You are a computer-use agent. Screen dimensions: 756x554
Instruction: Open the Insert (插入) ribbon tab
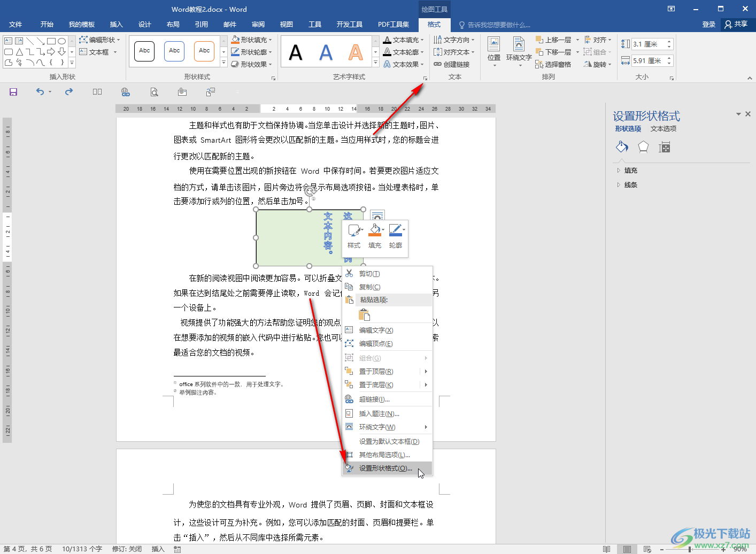116,25
